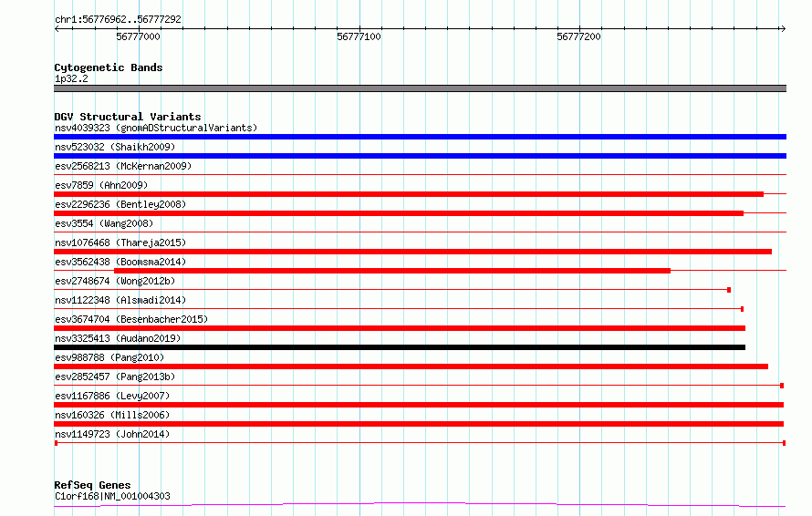This screenshot has height=516, width=812.
Task: Select the red esv988788 Pang2010 bar
Action: 411,366
